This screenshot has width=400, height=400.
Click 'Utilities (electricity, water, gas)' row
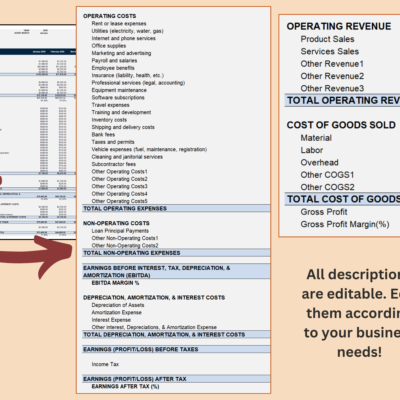pos(128,31)
